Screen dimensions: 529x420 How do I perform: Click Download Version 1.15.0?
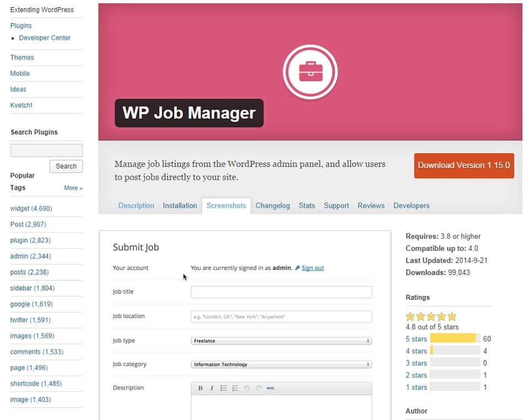pyautogui.click(x=463, y=165)
